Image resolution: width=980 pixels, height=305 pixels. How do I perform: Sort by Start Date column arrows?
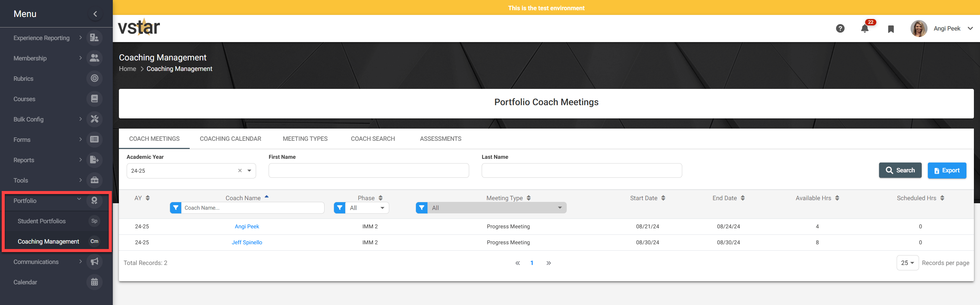coord(663,198)
